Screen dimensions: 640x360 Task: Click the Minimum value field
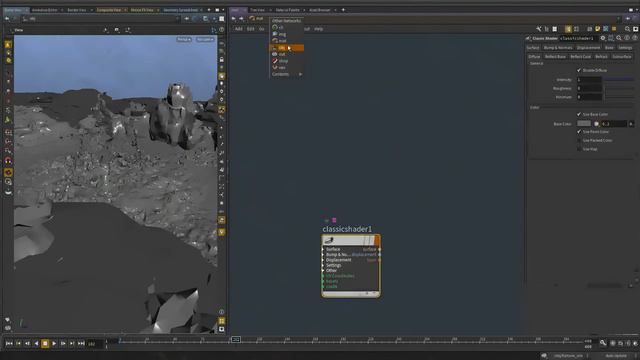pyautogui.click(x=589, y=97)
